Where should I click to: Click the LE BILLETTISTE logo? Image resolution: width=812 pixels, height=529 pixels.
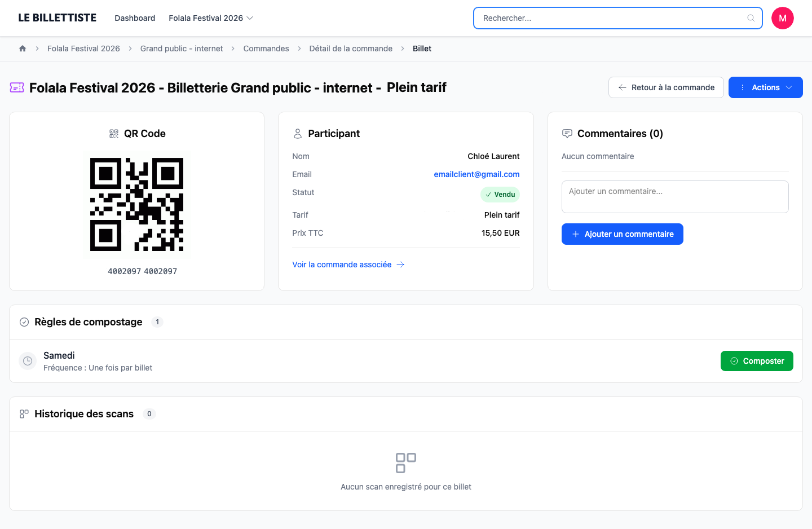[57, 18]
